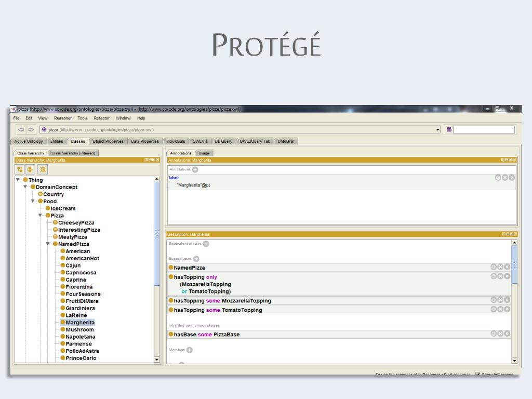Open the File menu
This screenshot has width=532, height=399.
pos(16,118)
